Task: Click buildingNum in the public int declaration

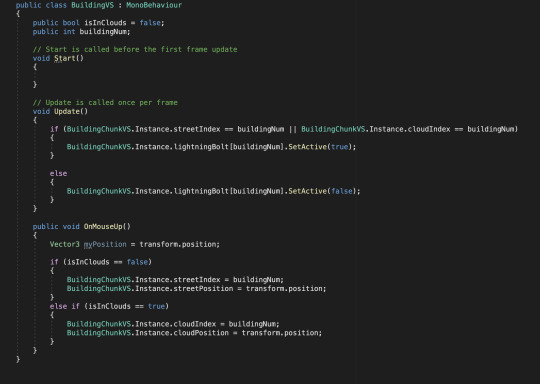Action: click(104, 32)
